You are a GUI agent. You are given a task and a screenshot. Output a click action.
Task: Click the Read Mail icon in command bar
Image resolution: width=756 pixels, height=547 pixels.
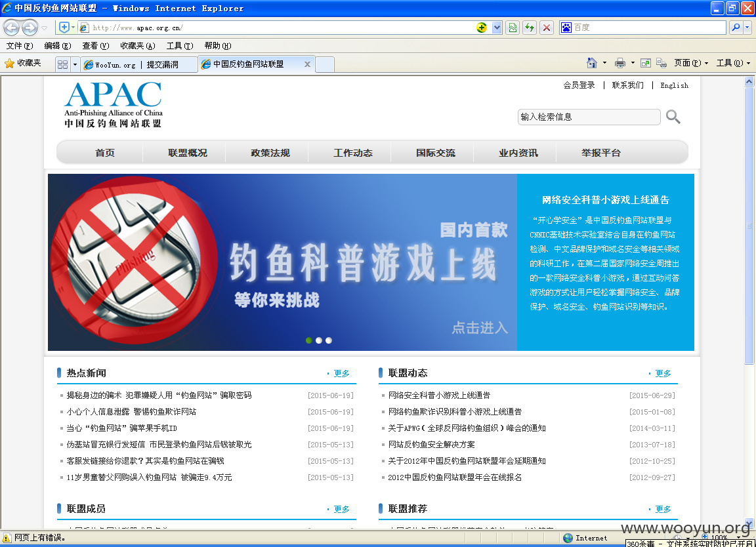pos(646,63)
